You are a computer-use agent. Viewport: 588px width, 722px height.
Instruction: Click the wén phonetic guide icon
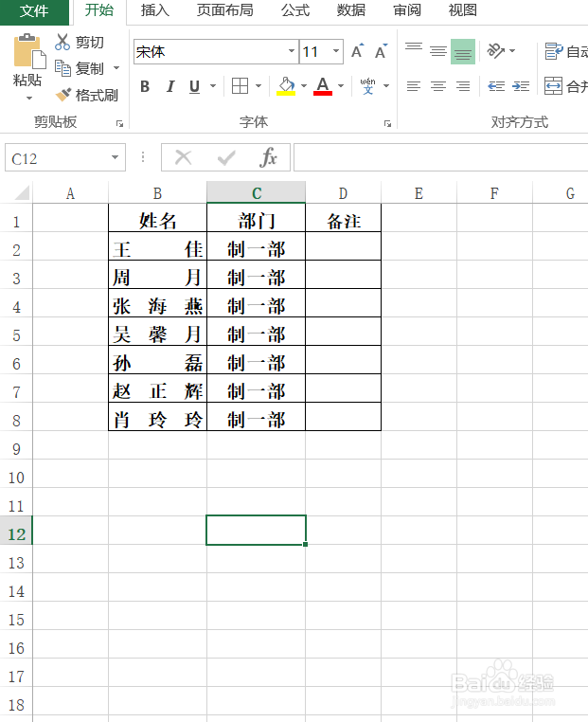[x=367, y=85]
